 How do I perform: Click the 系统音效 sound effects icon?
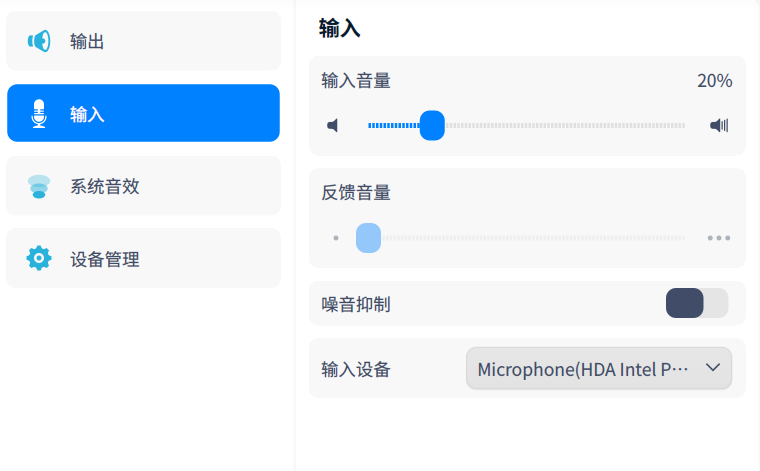(x=39, y=186)
